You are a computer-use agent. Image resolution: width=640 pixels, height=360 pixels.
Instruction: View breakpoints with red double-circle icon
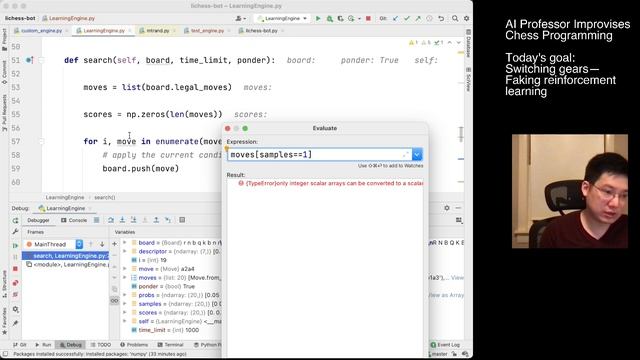(x=16, y=283)
